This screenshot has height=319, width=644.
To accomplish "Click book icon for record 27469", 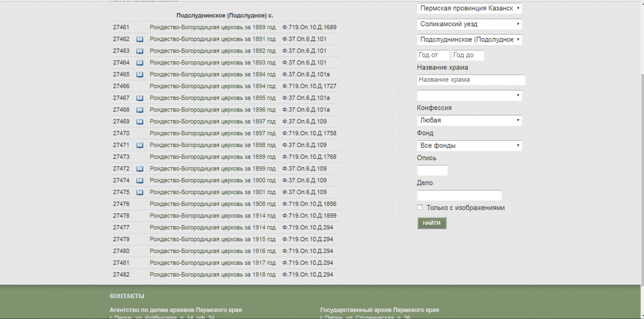I will pos(140,122).
